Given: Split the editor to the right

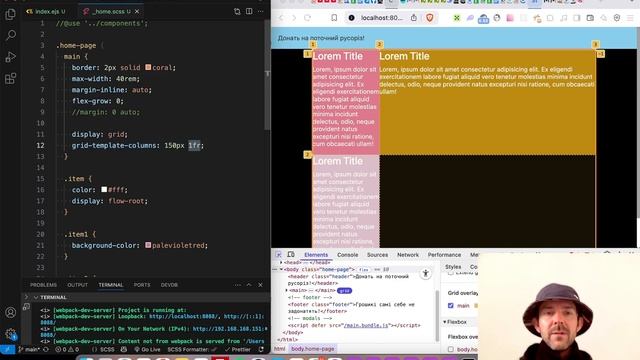Looking at the screenshot, I should [249, 11].
